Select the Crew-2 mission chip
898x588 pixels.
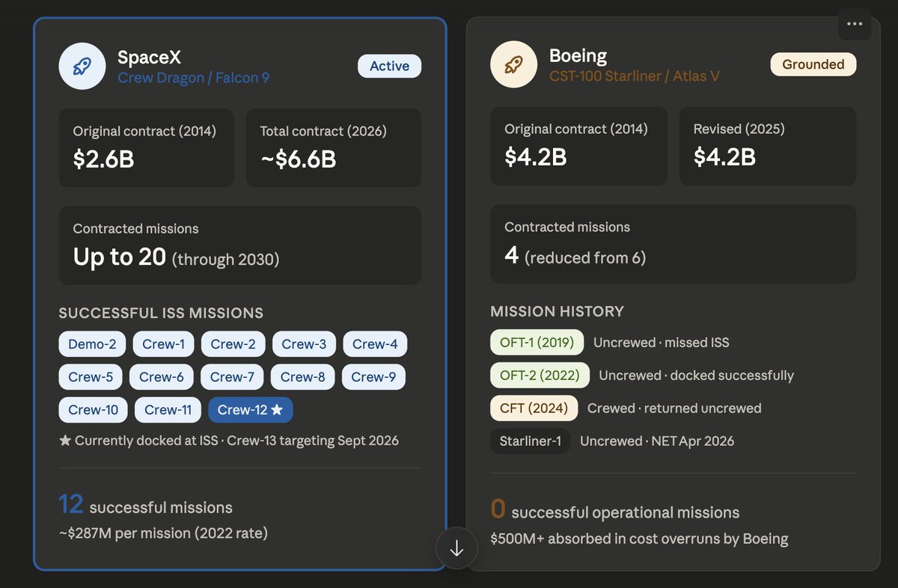[x=233, y=344]
